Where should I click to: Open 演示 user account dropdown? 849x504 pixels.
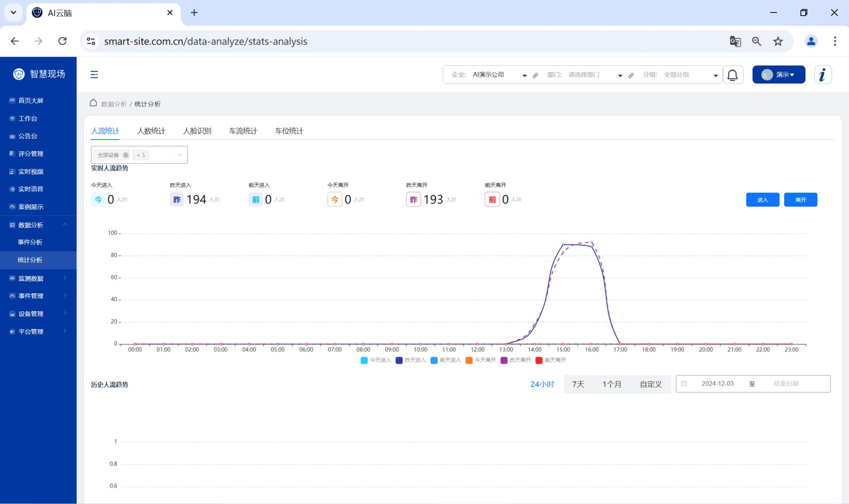[x=779, y=74]
